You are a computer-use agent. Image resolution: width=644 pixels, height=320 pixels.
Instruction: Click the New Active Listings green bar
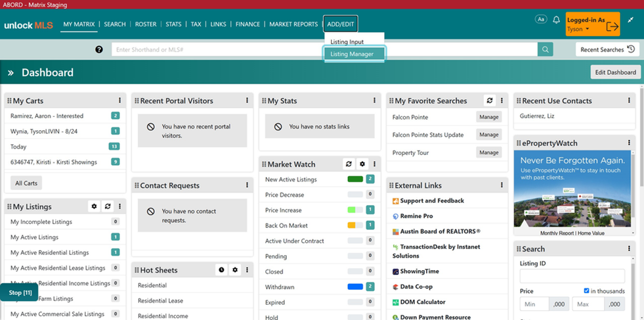coord(355,179)
